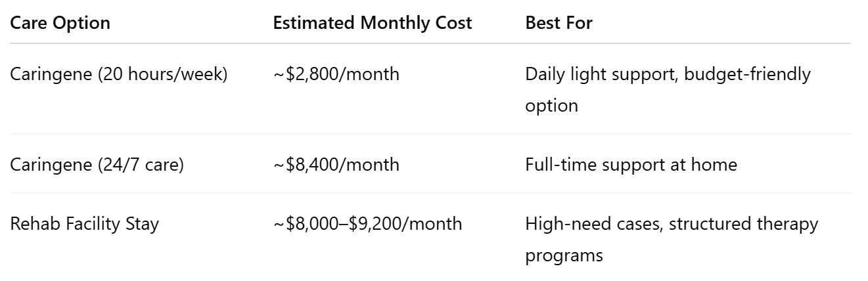Image resolution: width=868 pixels, height=281 pixels.
Task: Click the Best For column header
Action: 559,23
